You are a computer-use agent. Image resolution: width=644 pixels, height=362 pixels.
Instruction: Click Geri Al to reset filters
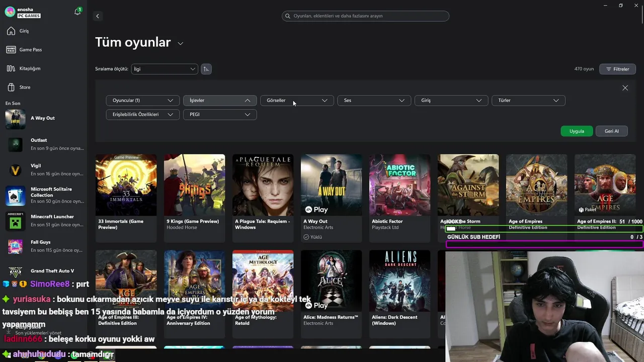coord(612,131)
